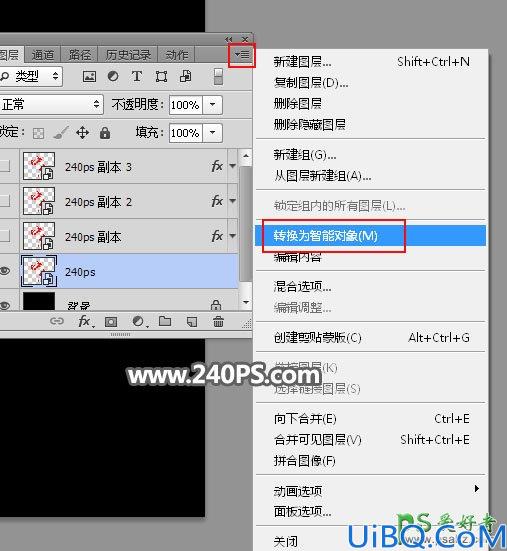This screenshot has height=551, width=507.
Task: Open the add layer style fx button
Action: coord(85,321)
